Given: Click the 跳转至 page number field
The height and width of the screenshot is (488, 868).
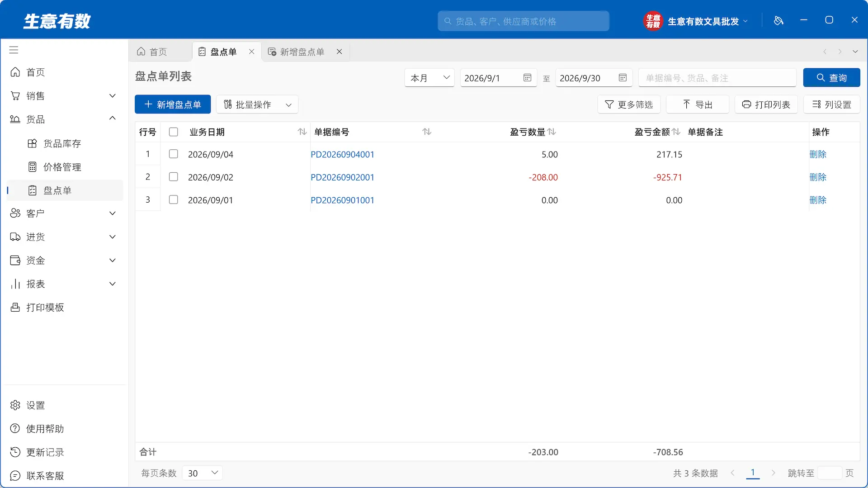Looking at the screenshot, I should pyautogui.click(x=830, y=473).
